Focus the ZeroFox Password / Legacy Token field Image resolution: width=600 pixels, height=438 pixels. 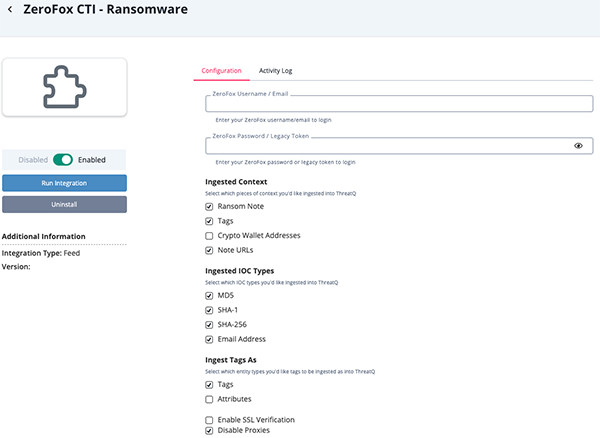point(399,146)
